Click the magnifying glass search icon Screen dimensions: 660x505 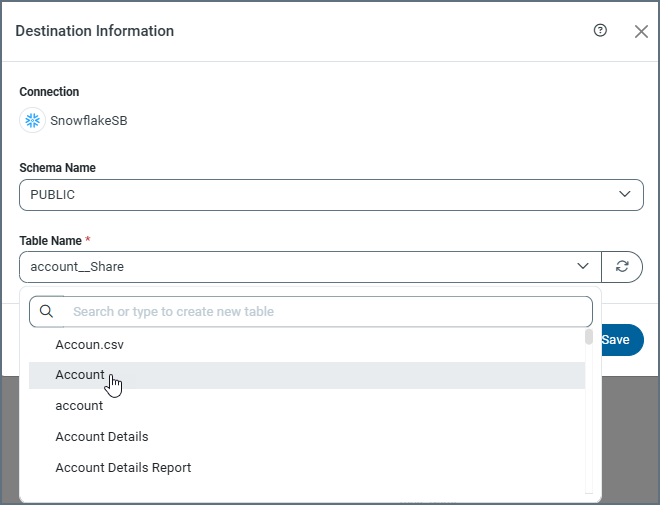click(46, 311)
